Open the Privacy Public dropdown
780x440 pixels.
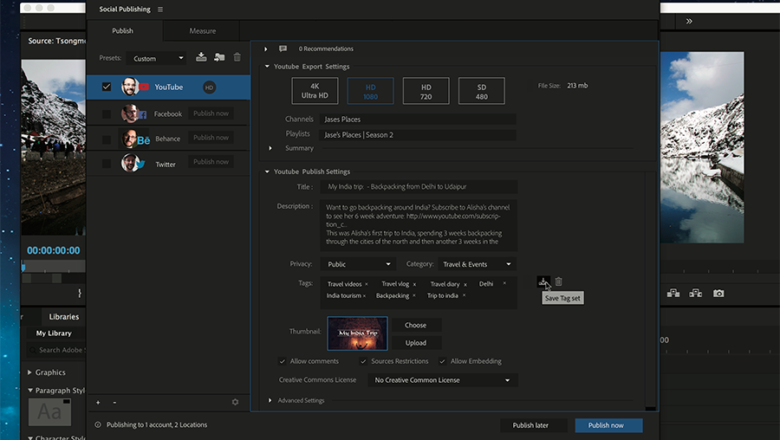[x=358, y=264]
